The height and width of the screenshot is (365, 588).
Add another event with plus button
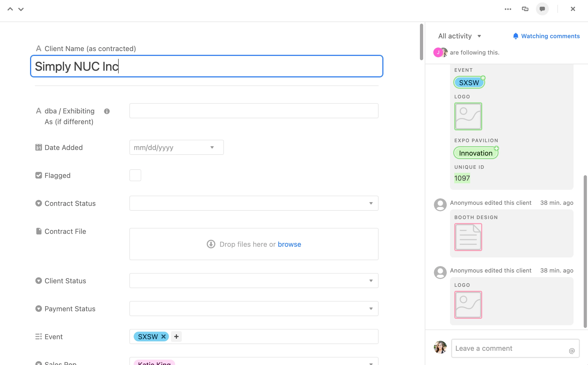(x=176, y=337)
